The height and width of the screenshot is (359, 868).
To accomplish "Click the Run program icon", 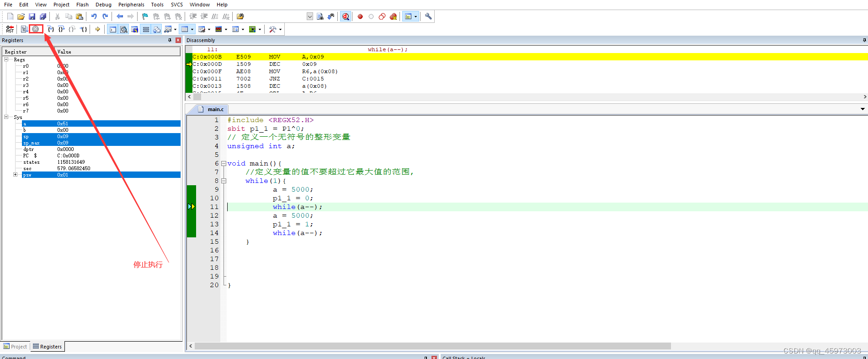I will point(25,29).
